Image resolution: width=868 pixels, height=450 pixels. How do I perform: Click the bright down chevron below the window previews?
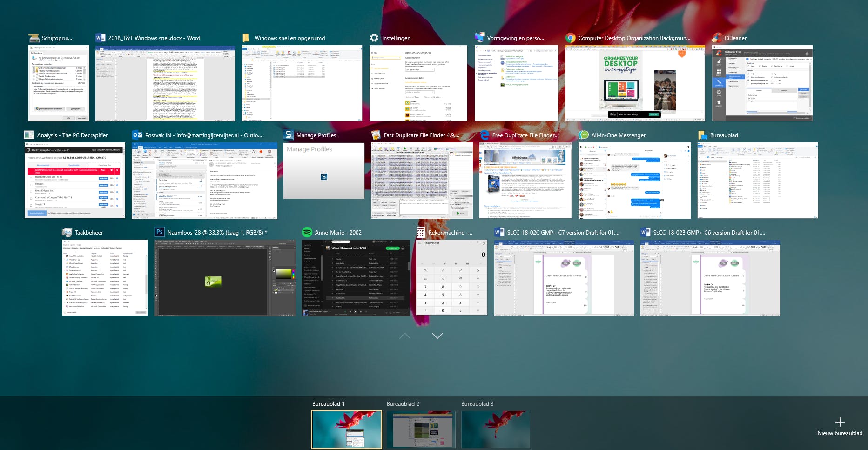click(437, 336)
